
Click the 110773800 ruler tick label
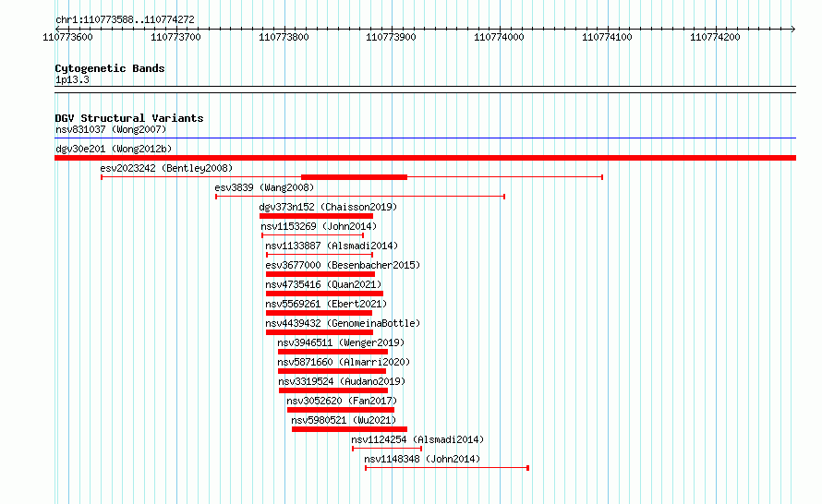284,37
